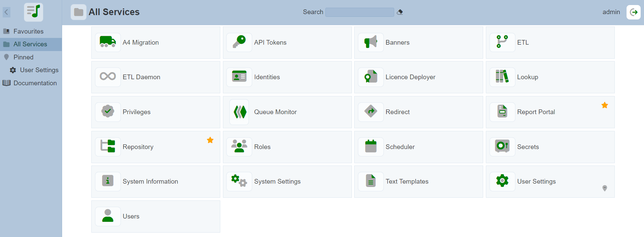Click the logout button next to admin
The image size is (644, 237).
[633, 12]
